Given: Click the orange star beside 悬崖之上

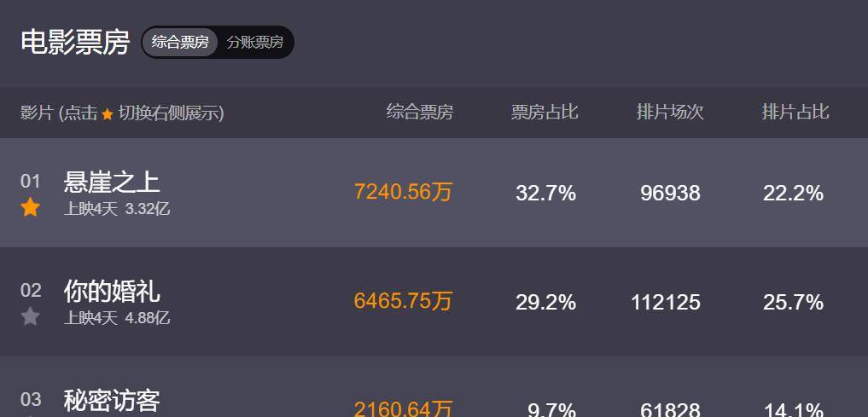Looking at the screenshot, I should pyautogui.click(x=30, y=208).
